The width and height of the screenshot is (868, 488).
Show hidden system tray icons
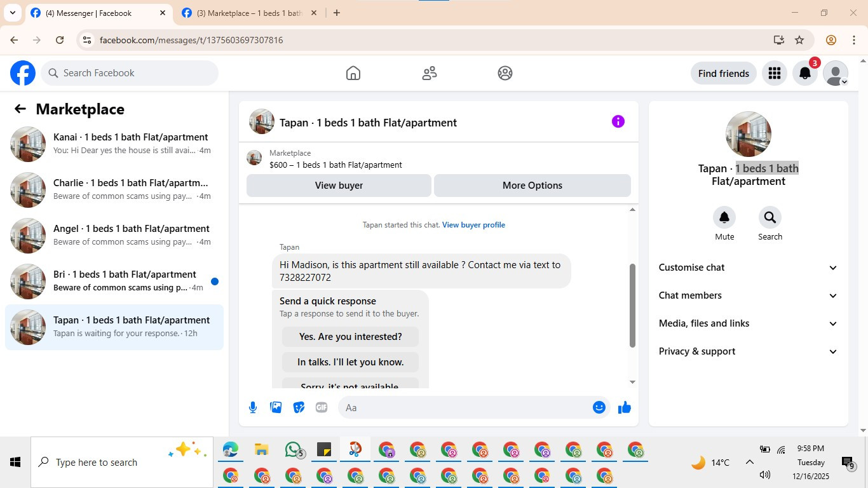[750, 463]
